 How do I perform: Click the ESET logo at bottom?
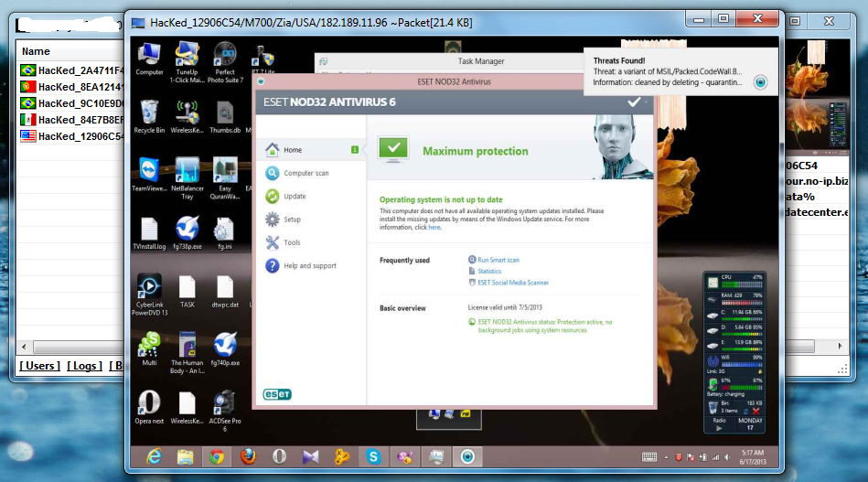click(x=277, y=394)
